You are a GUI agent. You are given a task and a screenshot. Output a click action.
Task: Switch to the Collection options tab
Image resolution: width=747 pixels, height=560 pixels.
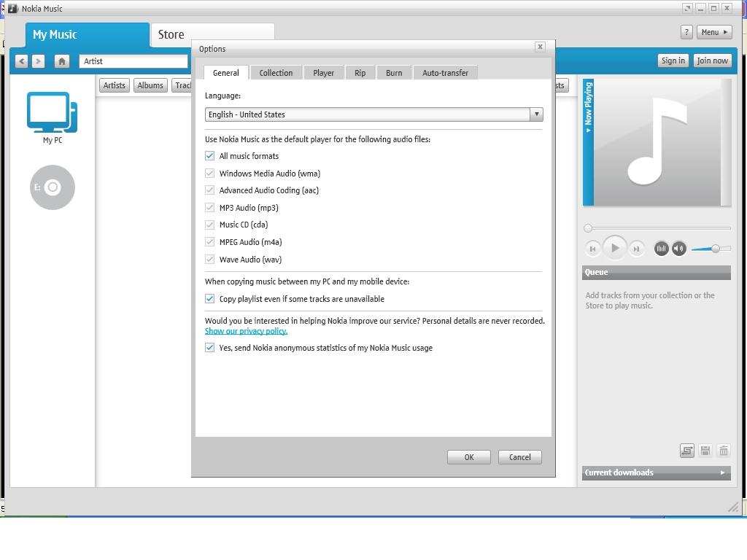276,72
